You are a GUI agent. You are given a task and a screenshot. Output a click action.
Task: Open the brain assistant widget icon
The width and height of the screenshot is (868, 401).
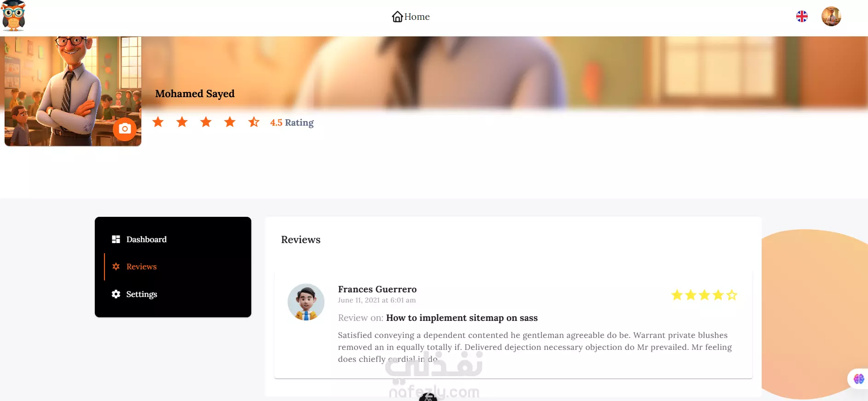point(858,379)
